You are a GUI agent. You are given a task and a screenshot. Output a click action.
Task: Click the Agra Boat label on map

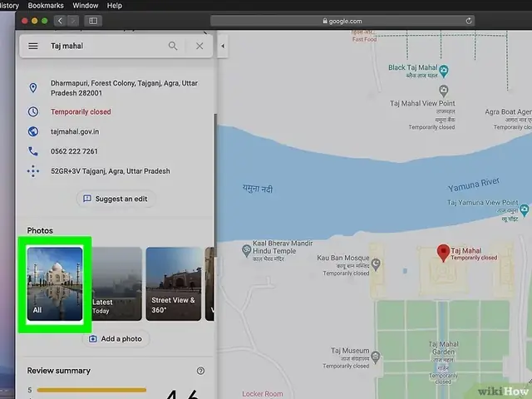[x=508, y=111]
